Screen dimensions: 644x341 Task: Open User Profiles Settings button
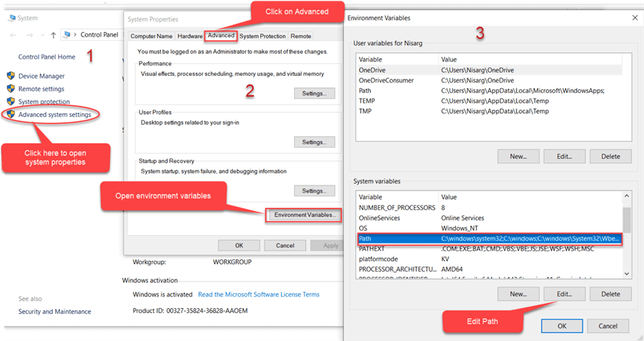pyautogui.click(x=314, y=142)
